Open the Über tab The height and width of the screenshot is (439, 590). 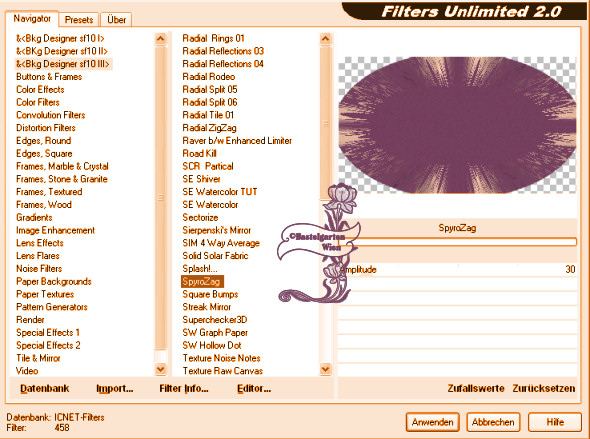tap(116, 20)
